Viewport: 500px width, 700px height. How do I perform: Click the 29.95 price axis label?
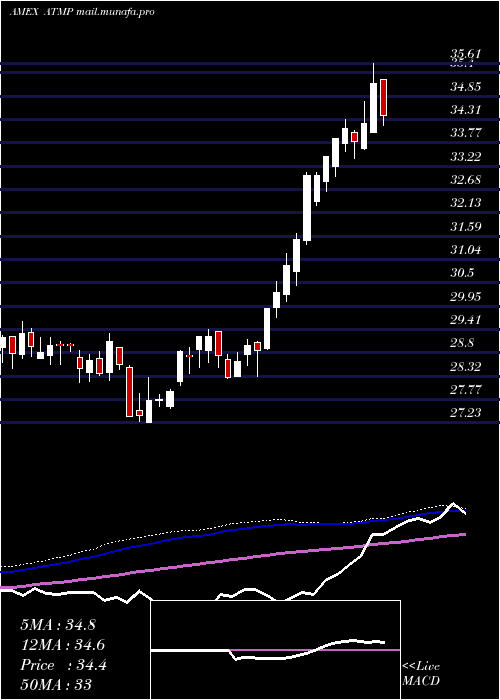click(466, 296)
